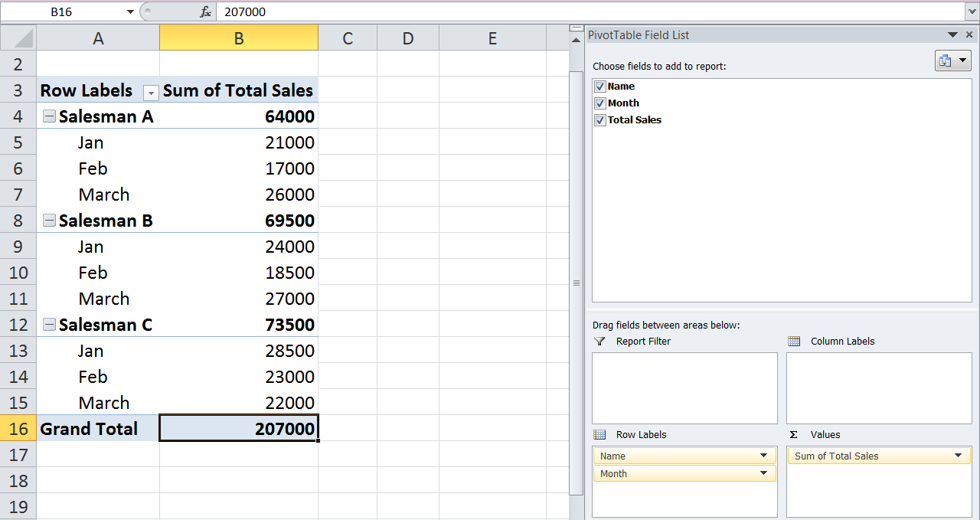Uncheck the Month field checkbox
Screen dimensions: 980x520
tap(599, 103)
